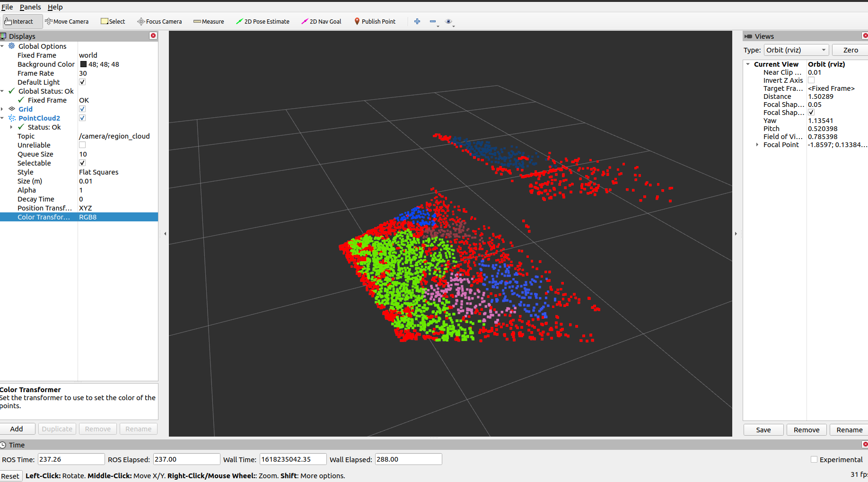The height and width of the screenshot is (482, 868).
Task: Close the Views panel
Action: [865, 36]
